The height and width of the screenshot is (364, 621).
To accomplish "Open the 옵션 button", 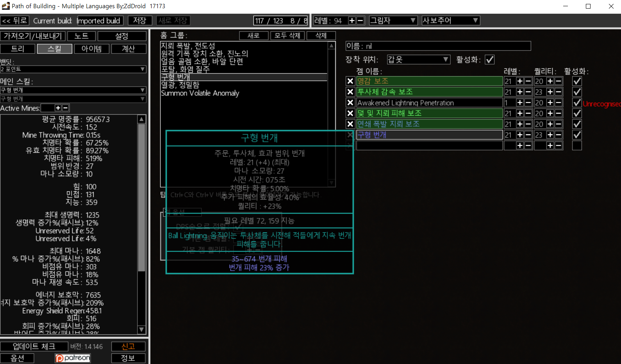I will (17, 358).
